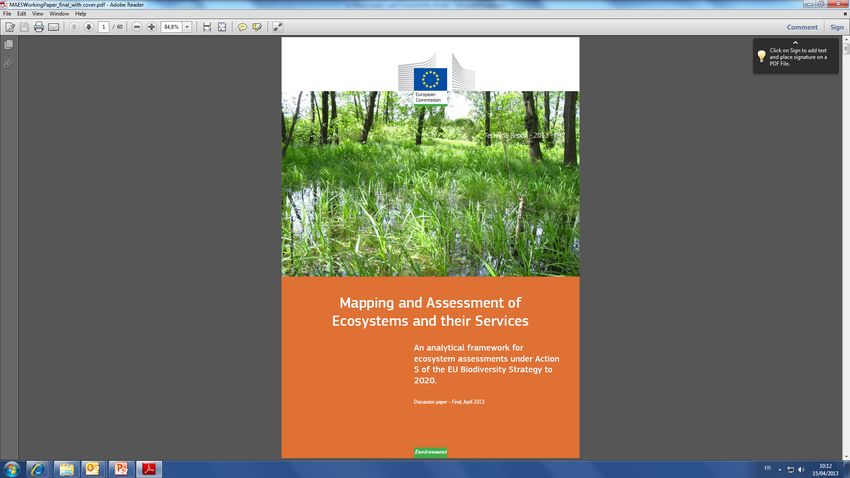Go to next page using the down arrow
The width and height of the screenshot is (850, 478).
[x=88, y=27]
